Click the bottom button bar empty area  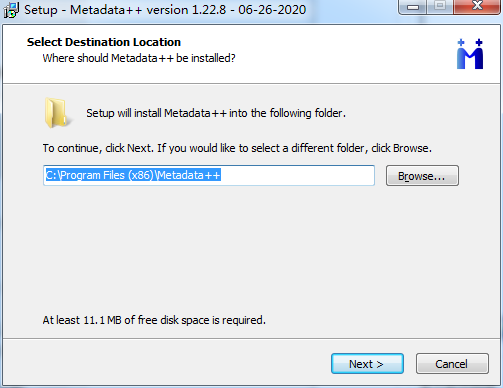(167, 363)
